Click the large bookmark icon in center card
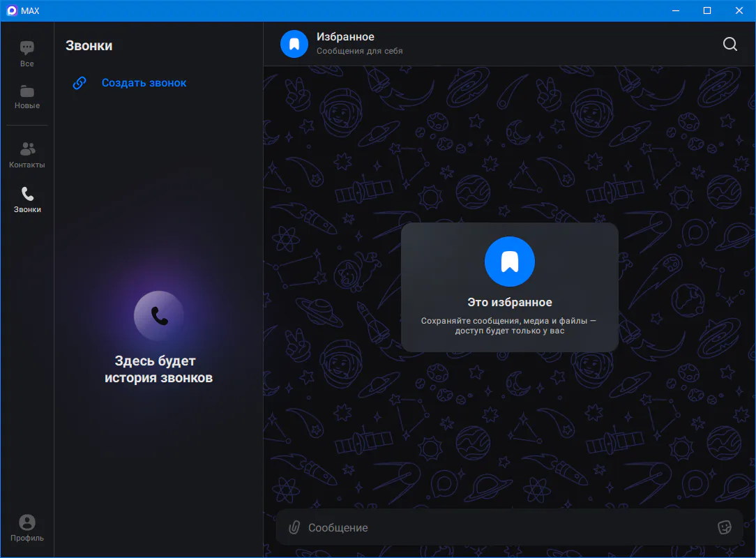Screen dimensions: 756x558 (509, 262)
